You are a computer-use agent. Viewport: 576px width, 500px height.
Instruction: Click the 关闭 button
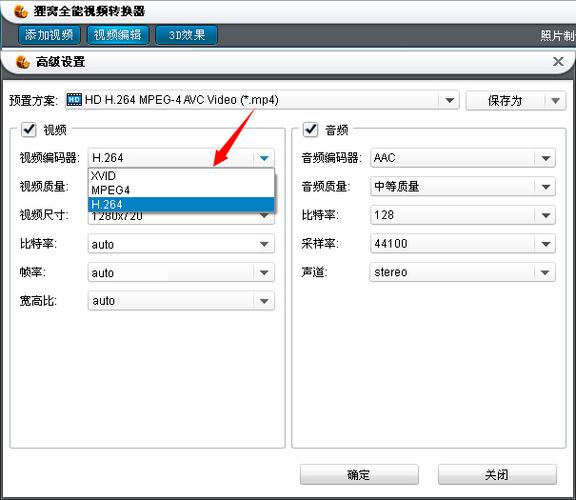click(x=497, y=475)
